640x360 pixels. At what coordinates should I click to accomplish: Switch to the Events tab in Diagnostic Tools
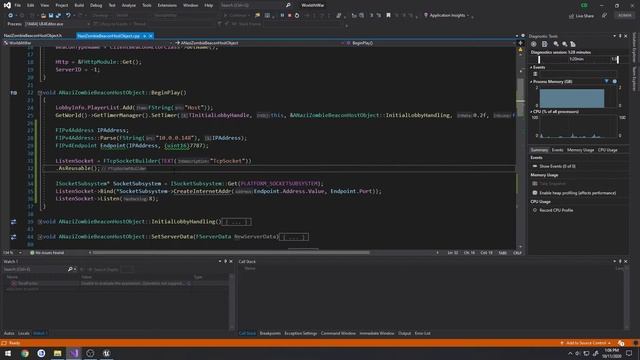pyautogui.click(x=557, y=150)
